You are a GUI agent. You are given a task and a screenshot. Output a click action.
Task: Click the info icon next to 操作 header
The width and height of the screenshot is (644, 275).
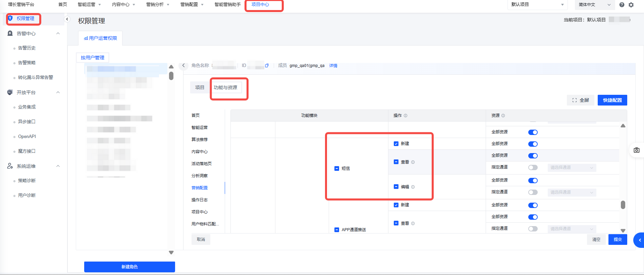pos(406,116)
